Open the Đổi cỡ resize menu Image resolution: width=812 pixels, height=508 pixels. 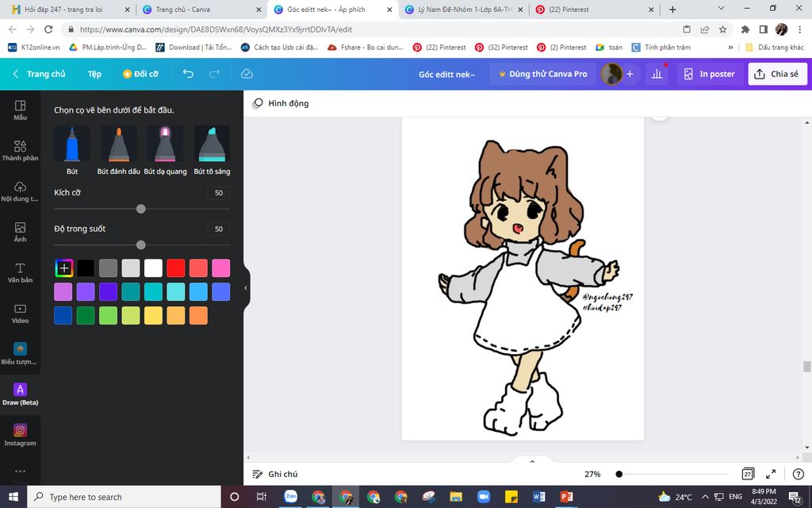coord(140,74)
